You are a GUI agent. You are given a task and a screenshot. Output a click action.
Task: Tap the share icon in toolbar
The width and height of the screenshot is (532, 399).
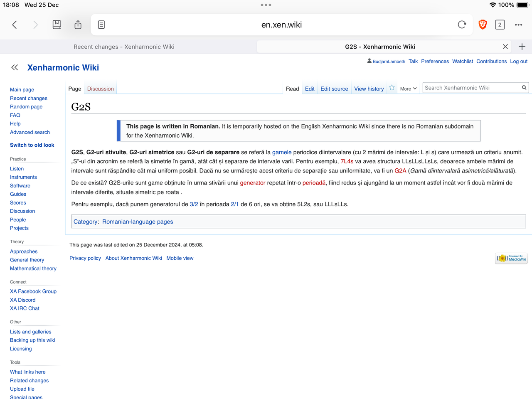(78, 25)
